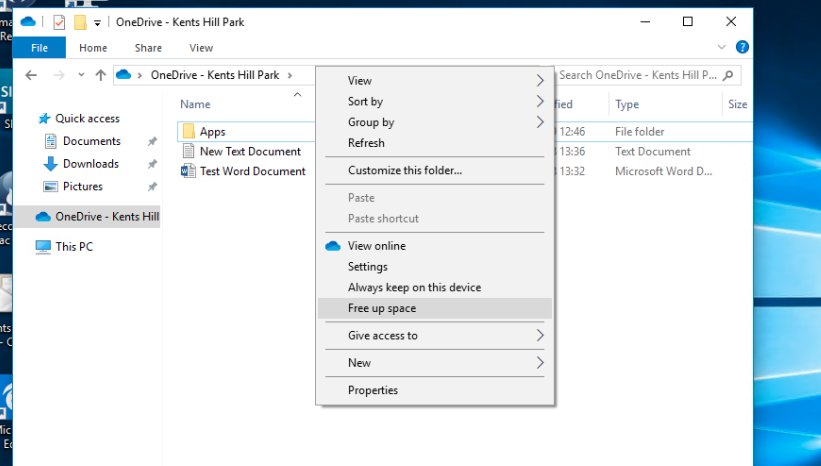Switch to the View ribbon tab
Image resolution: width=821 pixels, height=466 pixels.
point(201,48)
